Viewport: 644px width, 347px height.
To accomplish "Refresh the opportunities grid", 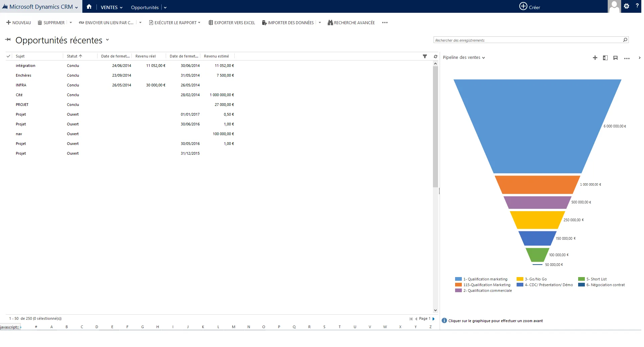I will coord(436,56).
